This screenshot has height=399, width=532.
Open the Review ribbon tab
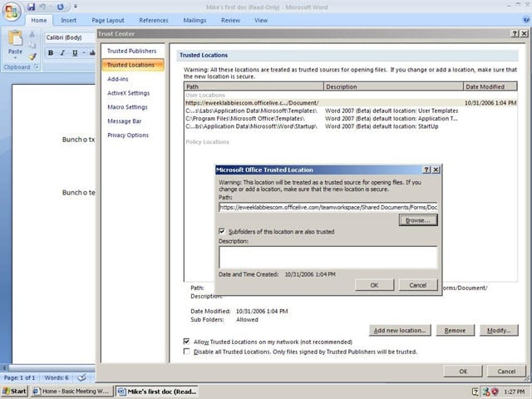[x=231, y=20]
